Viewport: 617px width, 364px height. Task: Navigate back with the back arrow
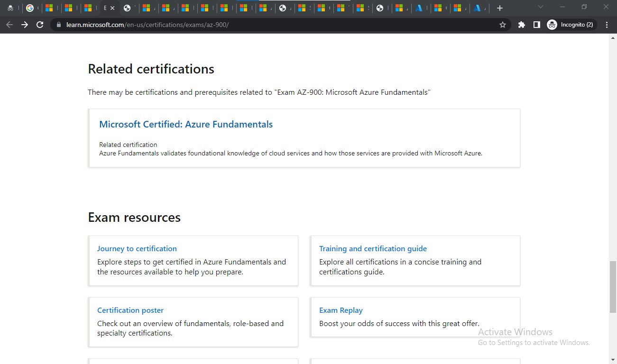[x=9, y=25]
